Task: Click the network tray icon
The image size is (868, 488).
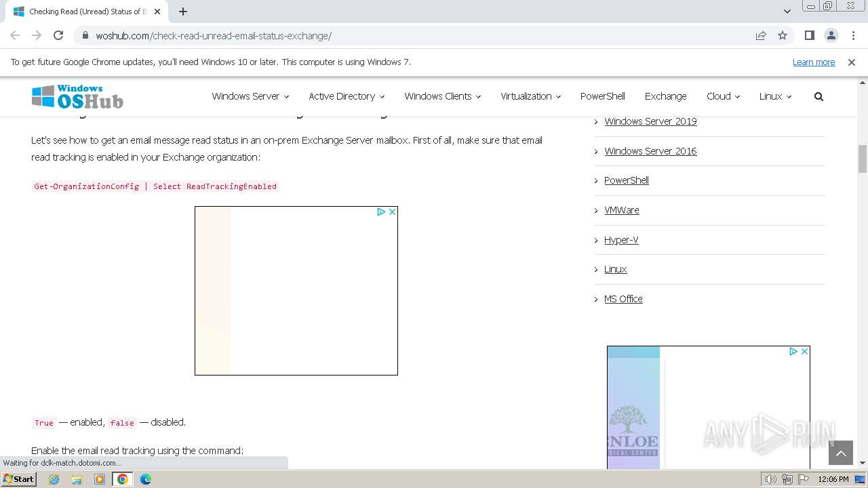Action: pos(787,479)
